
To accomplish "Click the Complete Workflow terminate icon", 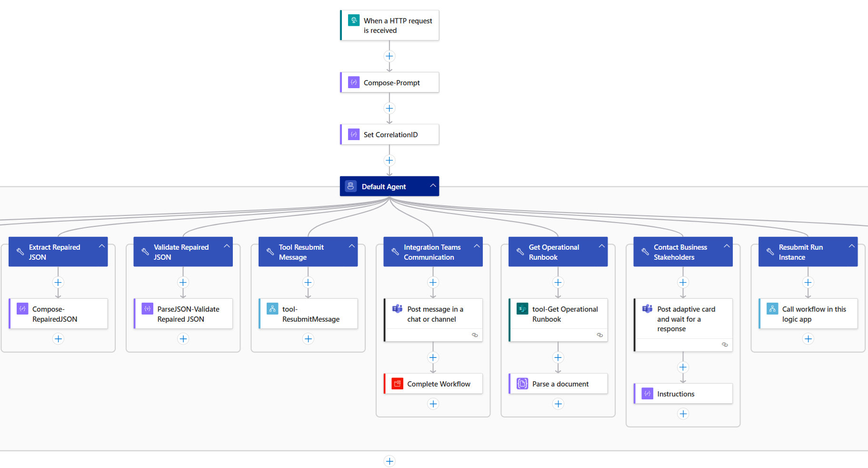I will (398, 384).
